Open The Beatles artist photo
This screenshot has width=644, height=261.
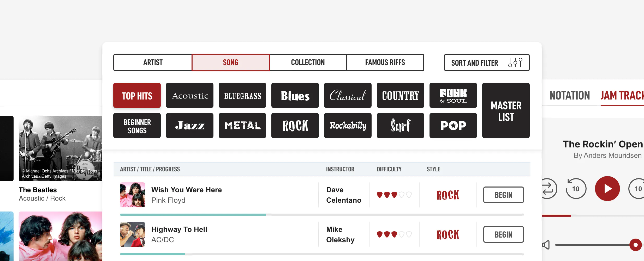click(61, 148)
